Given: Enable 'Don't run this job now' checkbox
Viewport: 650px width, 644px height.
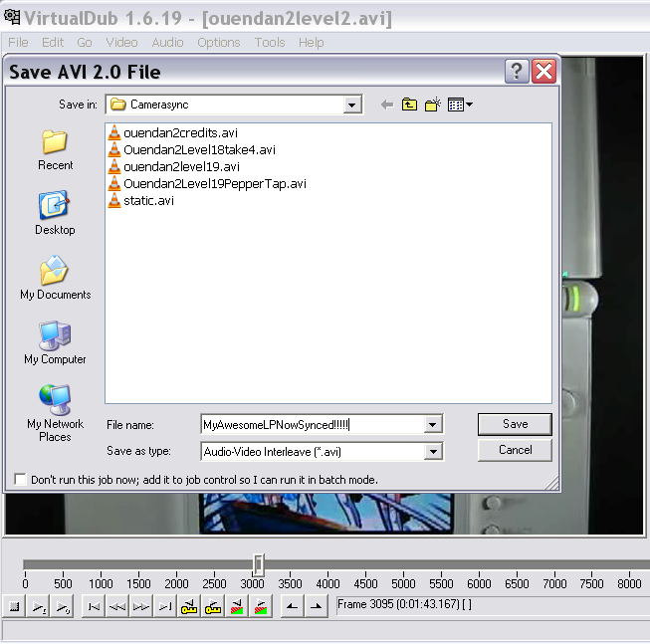Looking at the screenshot, I should (x=20, y=479).
